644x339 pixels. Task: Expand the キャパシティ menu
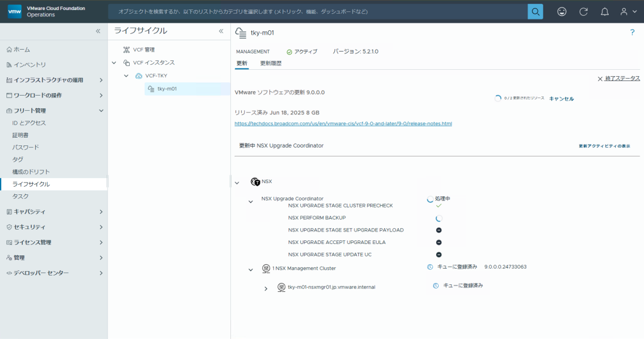click(x=101, y=212)
